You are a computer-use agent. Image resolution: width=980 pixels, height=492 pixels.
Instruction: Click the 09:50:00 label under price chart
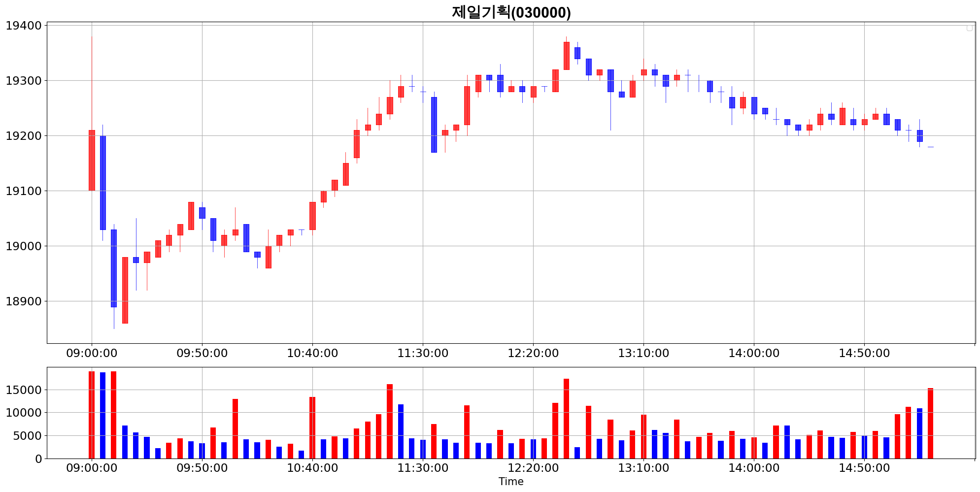coord(202,353)
